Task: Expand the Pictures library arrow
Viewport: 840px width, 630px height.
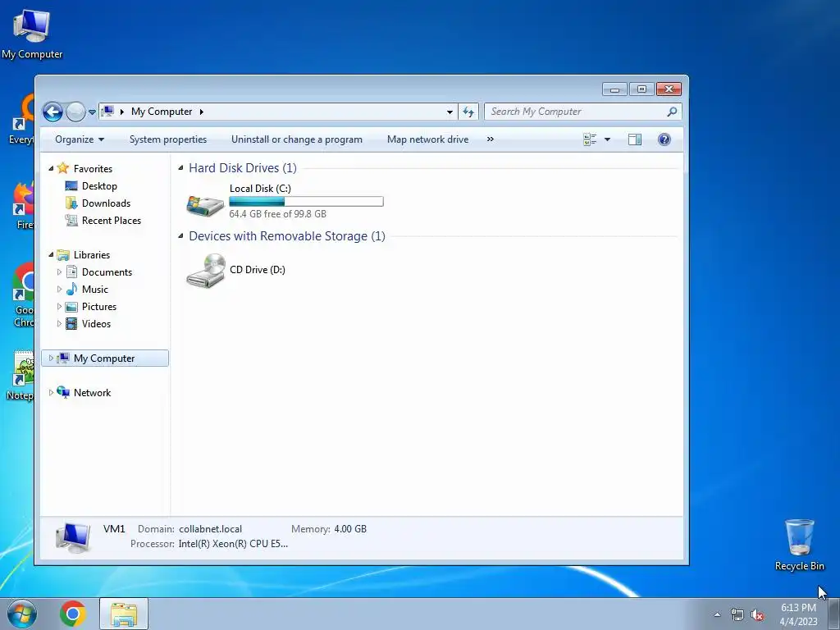Action: [59, 307]
